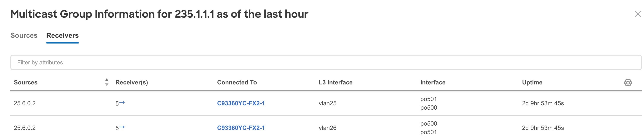Close the Multicast Group Information dialog
The image size is (644, 140).
coord(638,14)
